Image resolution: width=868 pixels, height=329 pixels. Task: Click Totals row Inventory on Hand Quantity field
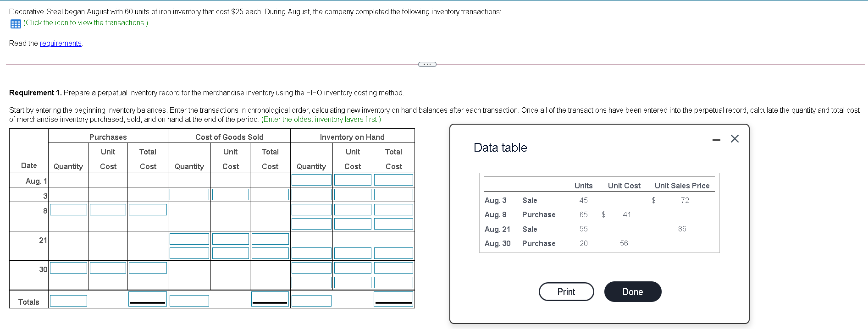click(311, 301)
